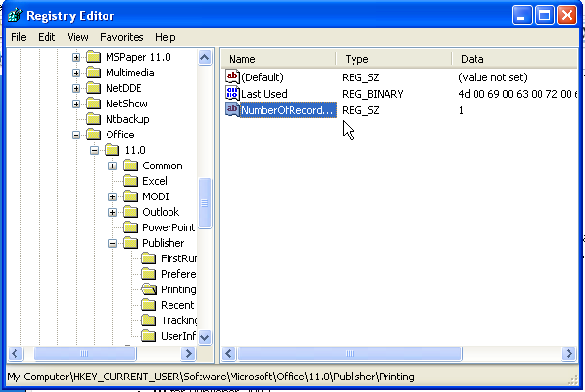Open the Help menu
585x392 pixels.
166,37
